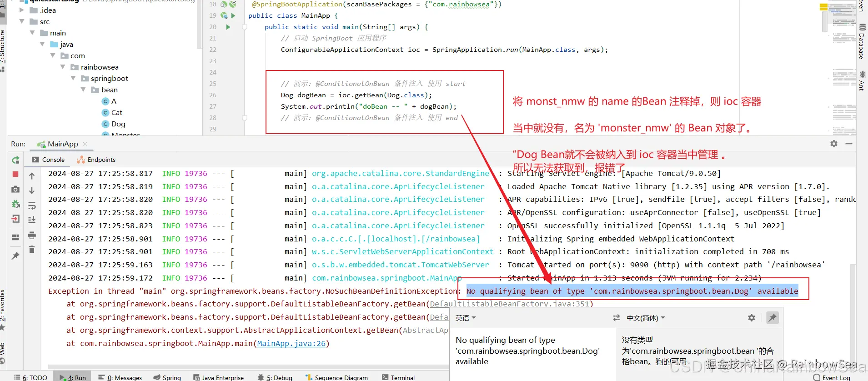Switch to the Endpoints tab

tap(96, 160)
